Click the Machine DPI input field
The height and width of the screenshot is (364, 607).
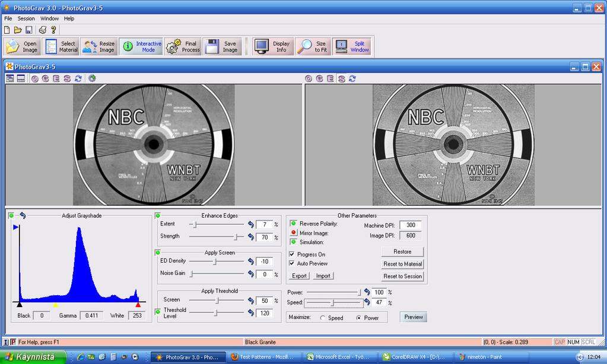click(411, 225)
